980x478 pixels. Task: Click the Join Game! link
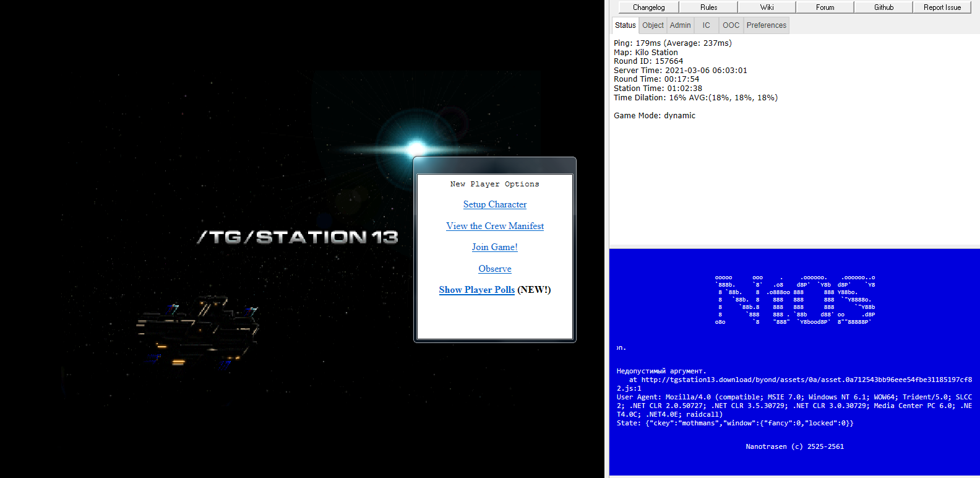pyautogui.click(x=495, y=247)
